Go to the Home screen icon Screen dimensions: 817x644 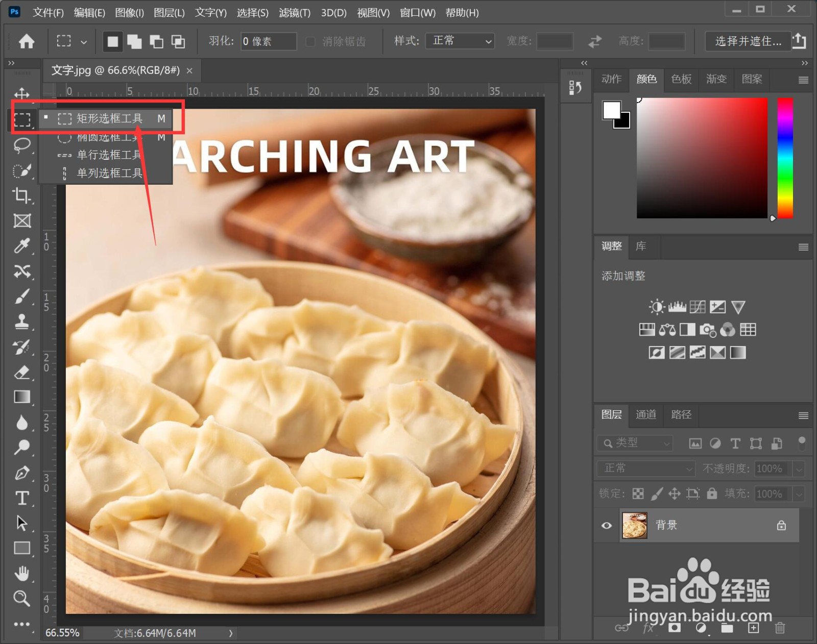(x=27, y=41)
